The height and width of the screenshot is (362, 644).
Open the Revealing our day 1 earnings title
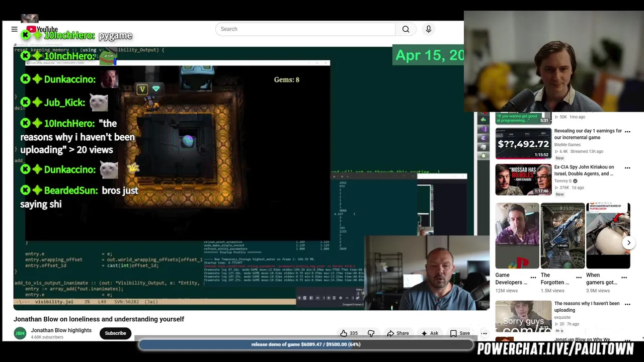click(588, 134)
